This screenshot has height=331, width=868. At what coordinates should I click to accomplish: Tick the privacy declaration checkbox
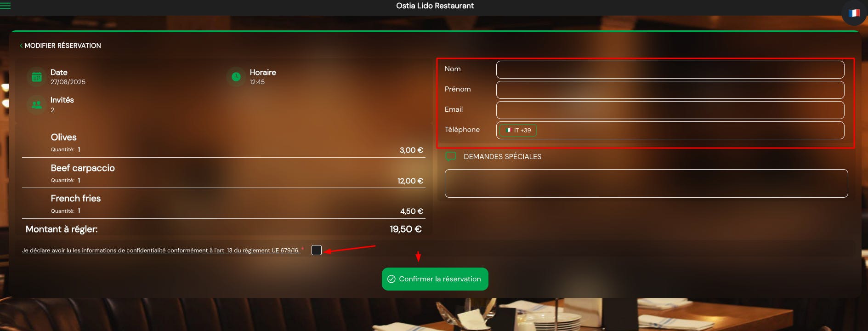pos(317,250)
